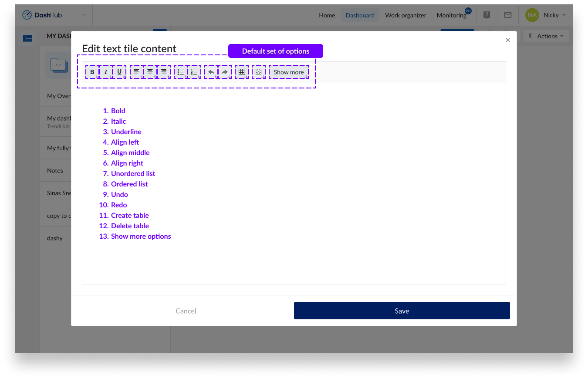Screen dimensions: 588x379
Task: Expand the Show more toolbar options
Action: click(x=288, y=72)
